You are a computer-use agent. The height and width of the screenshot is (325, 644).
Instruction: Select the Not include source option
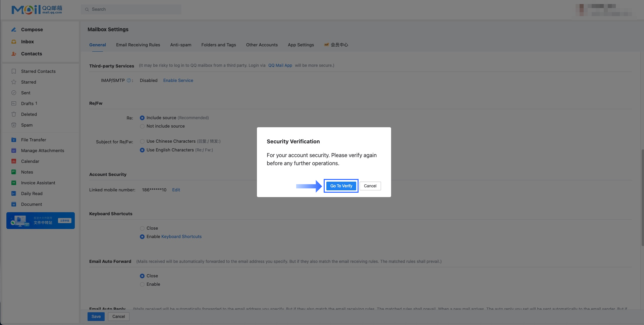(x=142, y=126)
